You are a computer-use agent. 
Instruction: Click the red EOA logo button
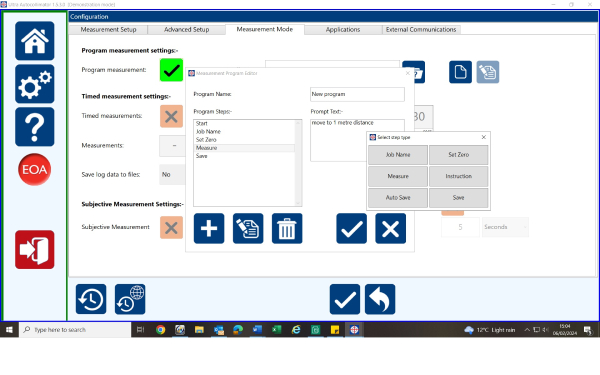[x=34, y=169]
